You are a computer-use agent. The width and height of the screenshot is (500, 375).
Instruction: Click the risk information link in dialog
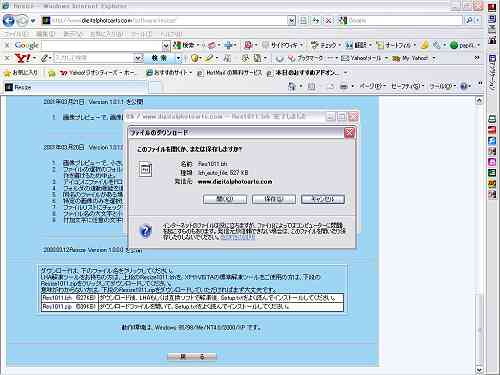click(238, 237)
